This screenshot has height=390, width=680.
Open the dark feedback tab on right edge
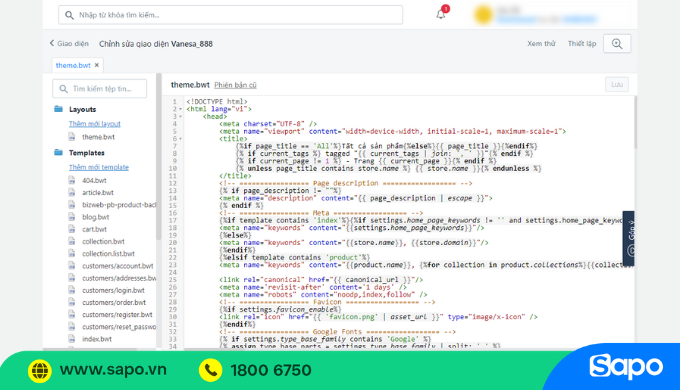(629, 238)
